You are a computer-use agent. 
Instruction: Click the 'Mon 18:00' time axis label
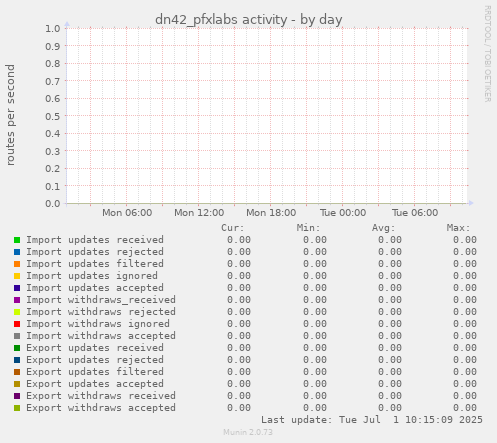(271, 213)
